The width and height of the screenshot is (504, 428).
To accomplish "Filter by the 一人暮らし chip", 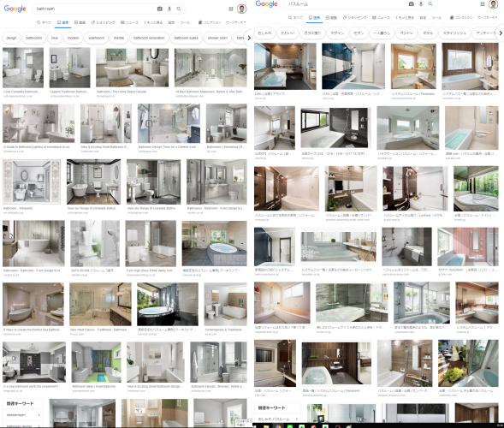I will point(382,33).
